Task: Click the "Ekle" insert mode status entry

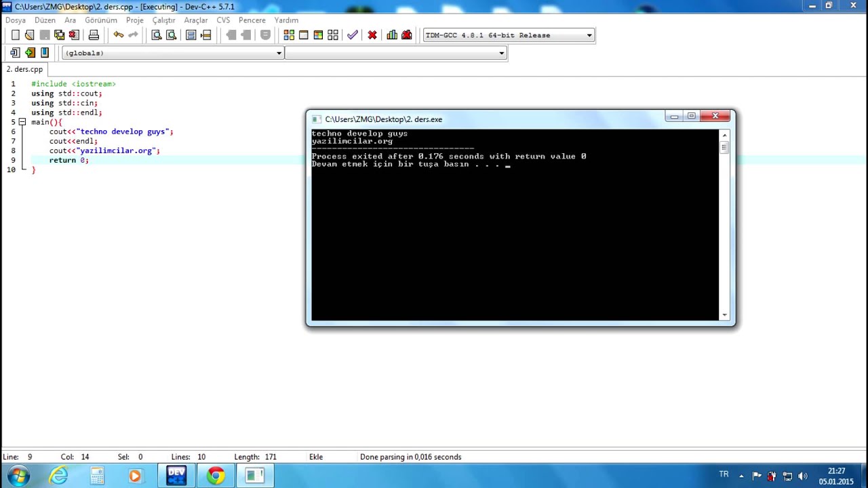Action: [316, 457]
